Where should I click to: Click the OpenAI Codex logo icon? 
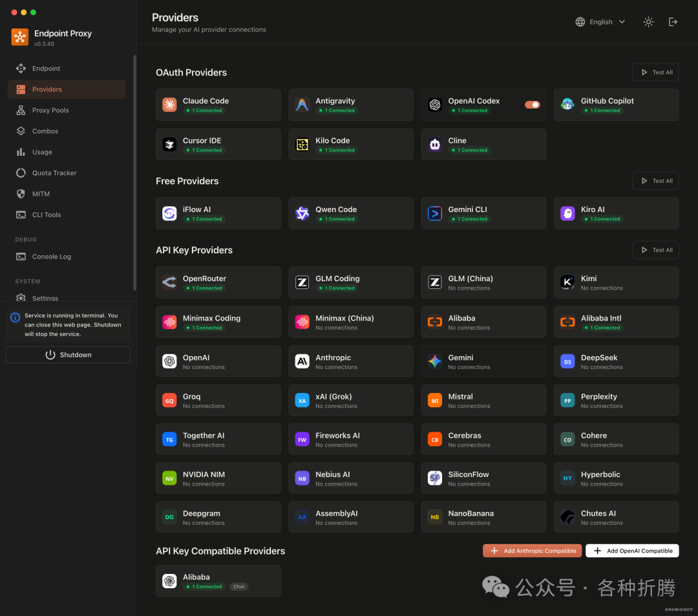point(434,105)
